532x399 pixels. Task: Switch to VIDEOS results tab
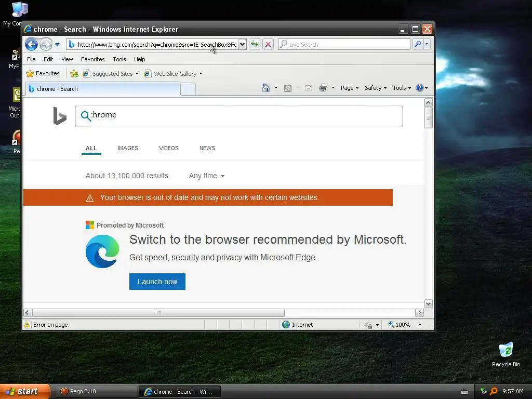[x=169, y=148]
